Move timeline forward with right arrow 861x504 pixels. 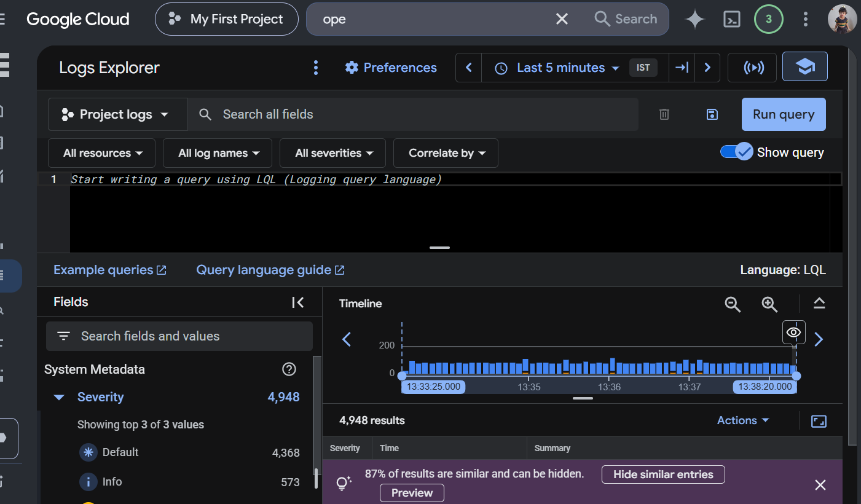tap(819, 339)
